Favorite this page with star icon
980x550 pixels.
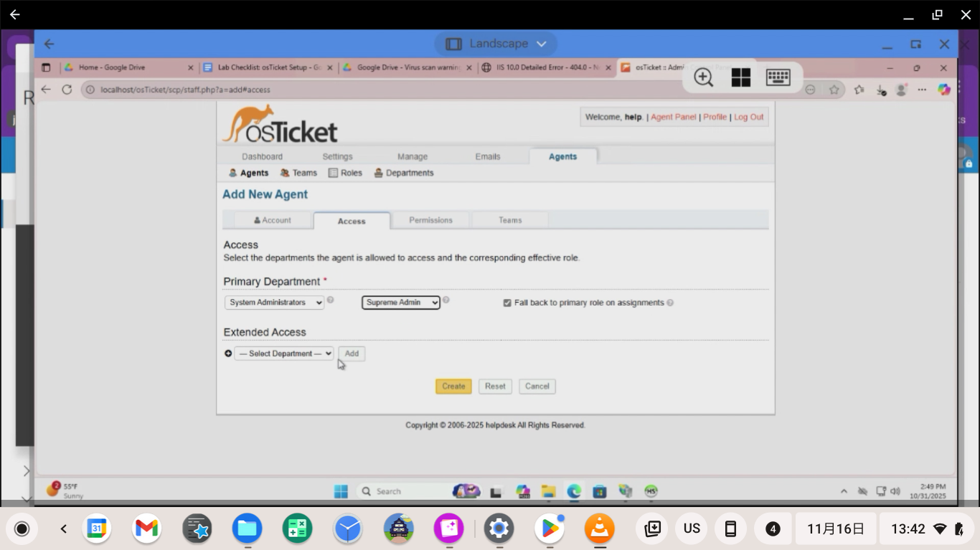[834, 90]
